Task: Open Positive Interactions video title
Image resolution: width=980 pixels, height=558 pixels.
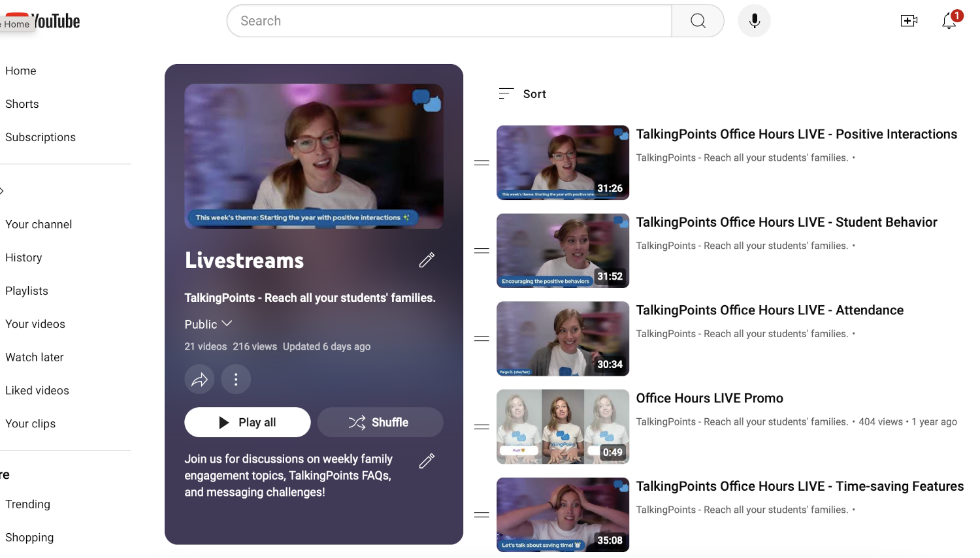Action: click(796, 134)
